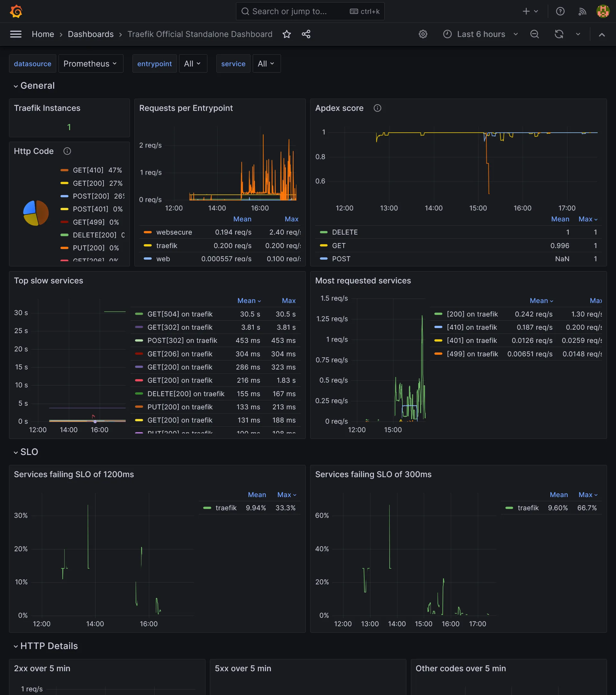Image resolution: width=616 pixels, height=695 pixels.
Task: Go to Home via the breadcrumb
Action: click(43, 34)
